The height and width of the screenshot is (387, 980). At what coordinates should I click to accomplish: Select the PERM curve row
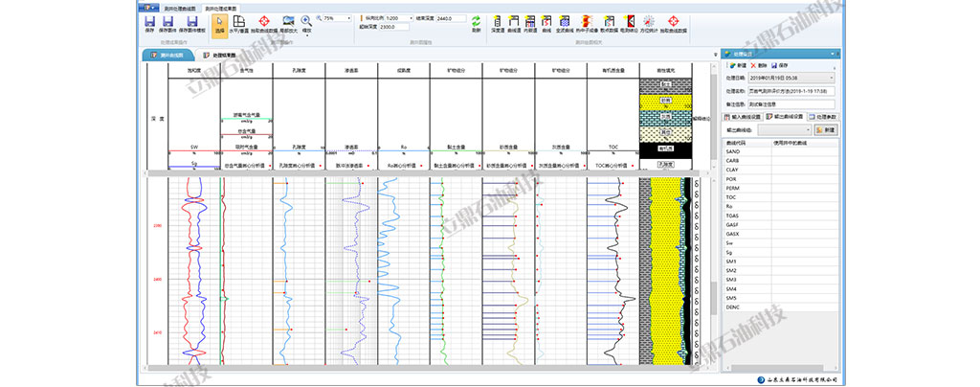(779, 188)
